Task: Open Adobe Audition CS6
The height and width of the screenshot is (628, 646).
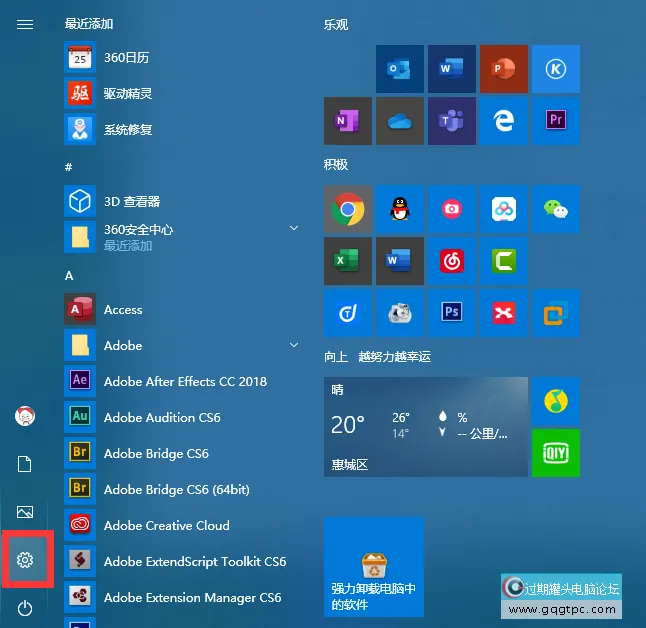Action: pyautogui.click(x=181, y=417)
